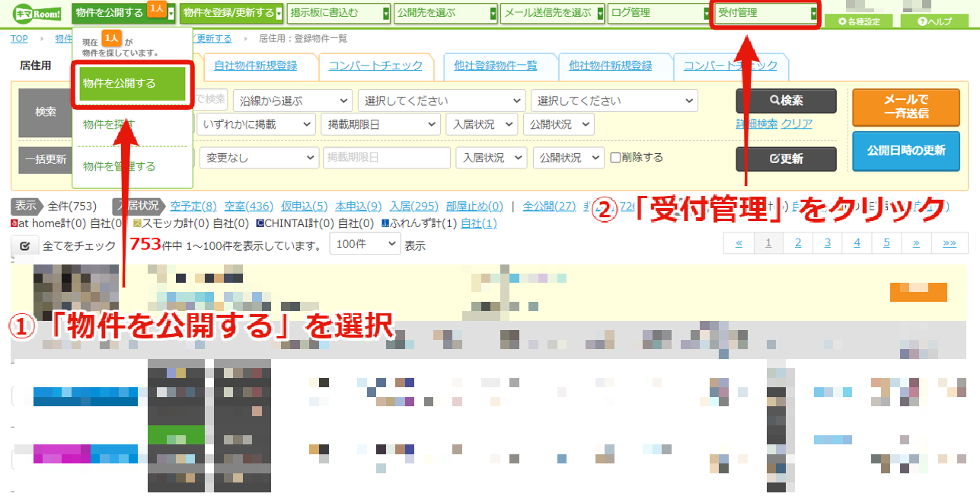Select 物件を公開する in dropdown menu
Viewport: 980px width, 500px height.
coord(132,84)
